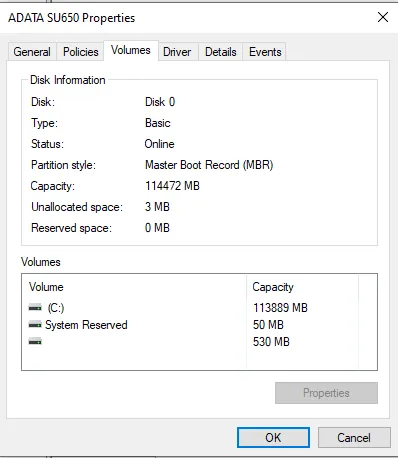This screenshot has height=458, width=398.
Task: Select the unnamed 530 MB volume icon
Action: click(35, 341)
